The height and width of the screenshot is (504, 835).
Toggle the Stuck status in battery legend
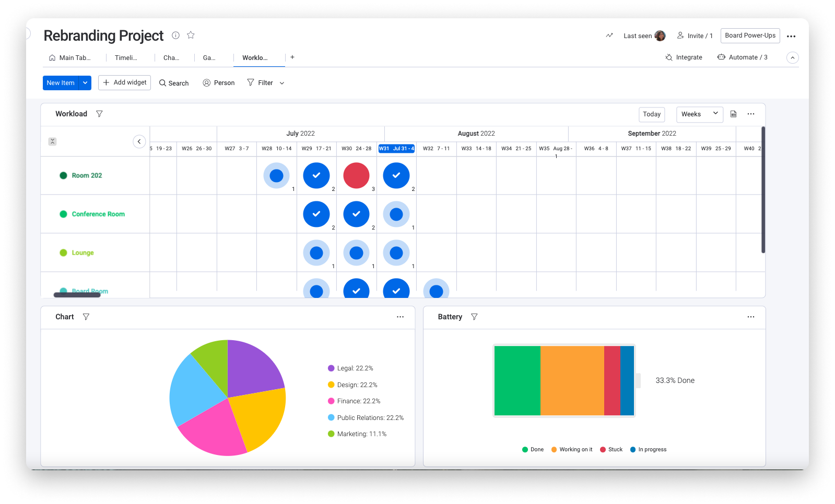pos(611,449)
